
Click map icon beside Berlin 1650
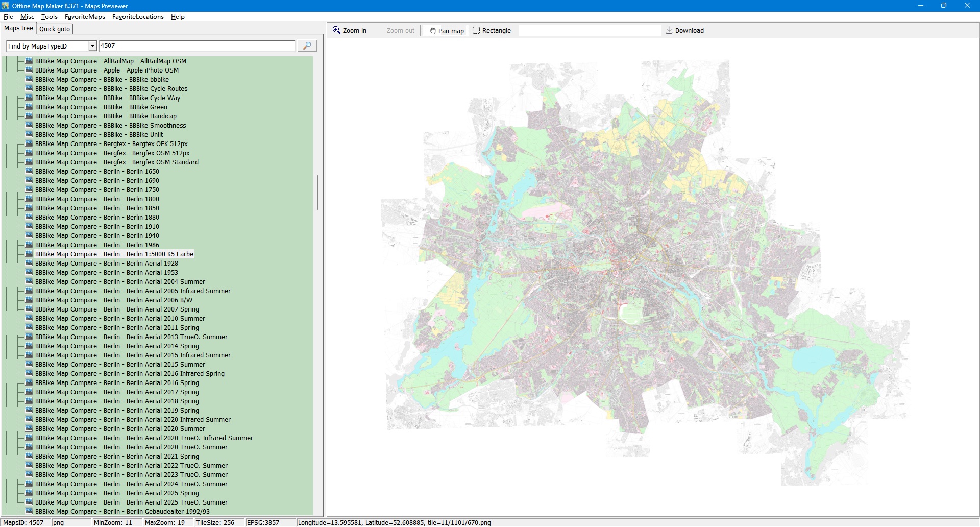coord(29,171)
